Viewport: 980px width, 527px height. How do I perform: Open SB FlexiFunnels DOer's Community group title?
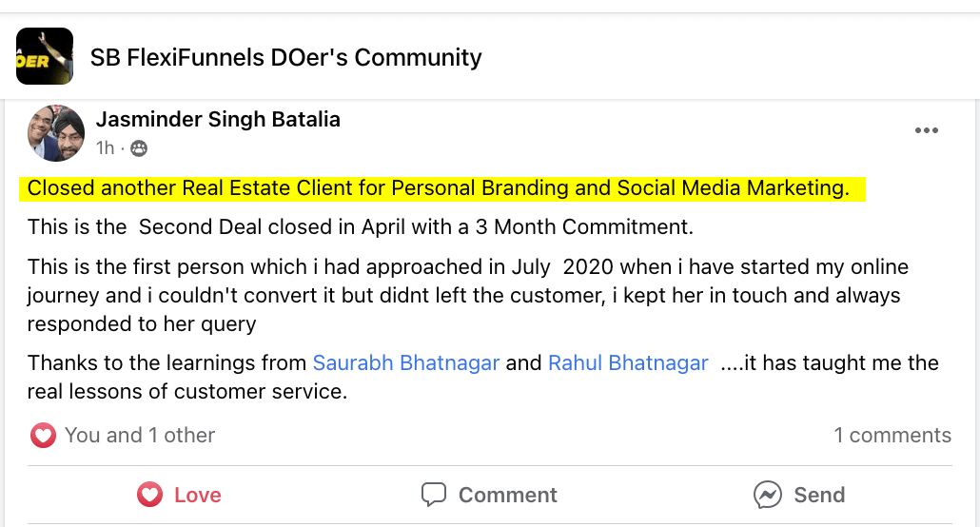[x=285, y=58]
